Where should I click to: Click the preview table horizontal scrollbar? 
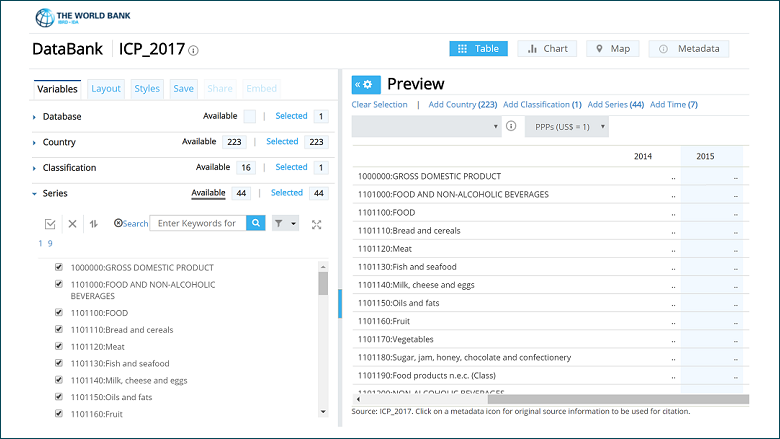pyautogui.click(x=618, y=399)
